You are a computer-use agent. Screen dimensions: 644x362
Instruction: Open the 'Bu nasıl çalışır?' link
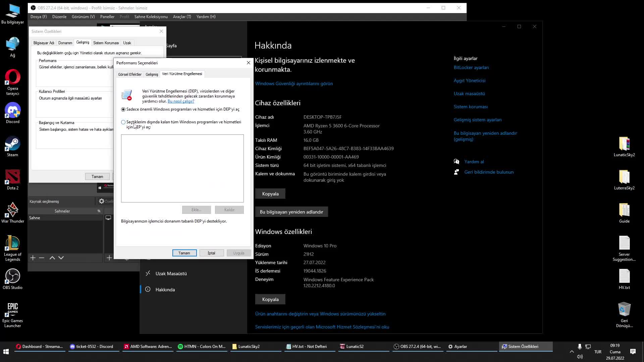coord(181,101)
